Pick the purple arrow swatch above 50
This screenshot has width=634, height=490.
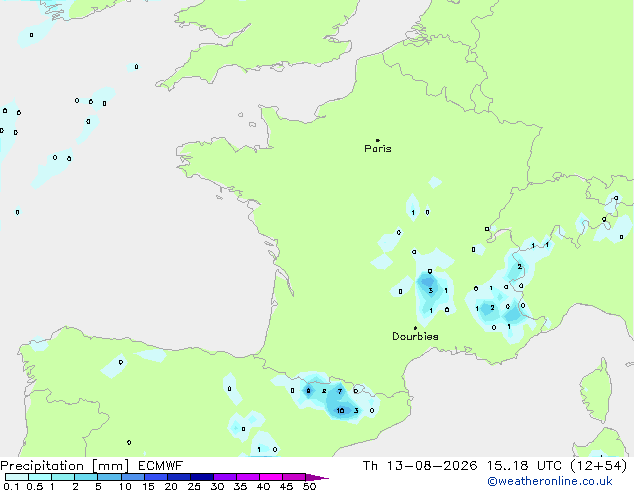tap(317, 477)
